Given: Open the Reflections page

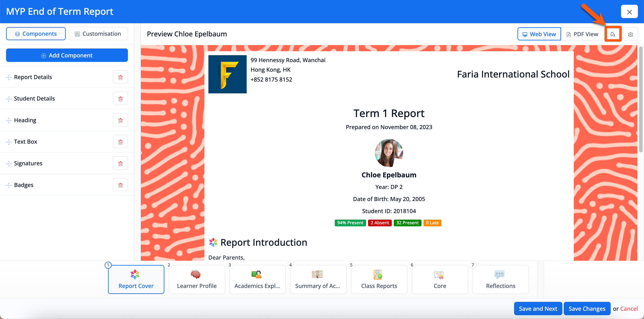Looking at the screenshot, I should click(x=500, y=279).
